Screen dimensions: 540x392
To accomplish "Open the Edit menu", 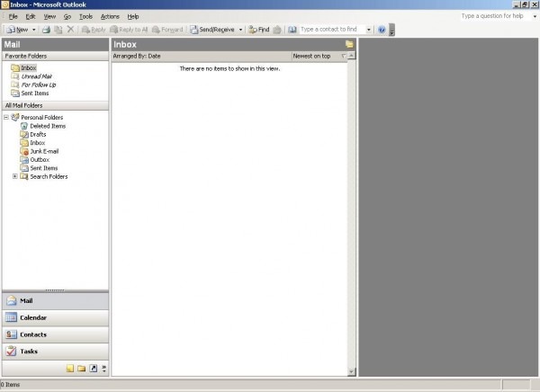I will (x=31, y=16).
